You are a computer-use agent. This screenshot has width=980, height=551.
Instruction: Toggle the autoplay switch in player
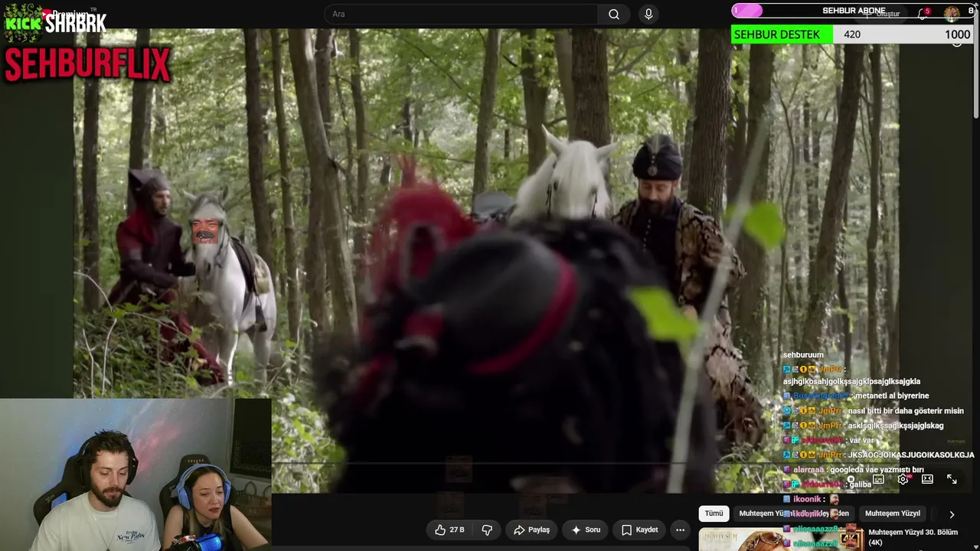[852, 479]
